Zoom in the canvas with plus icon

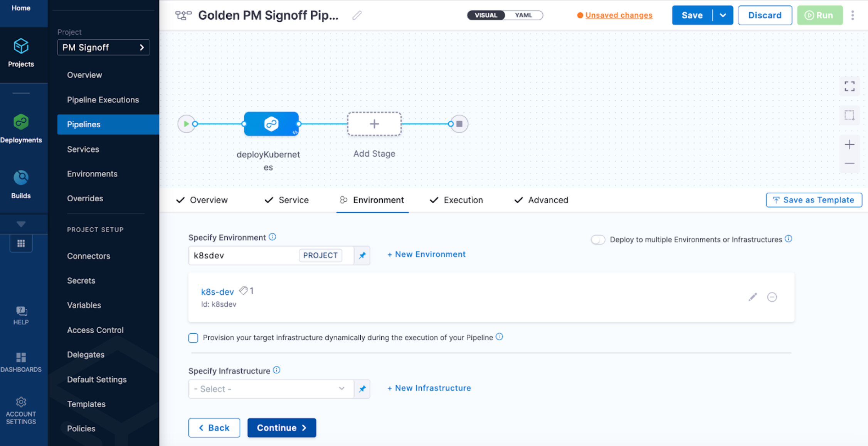[849, 145]
